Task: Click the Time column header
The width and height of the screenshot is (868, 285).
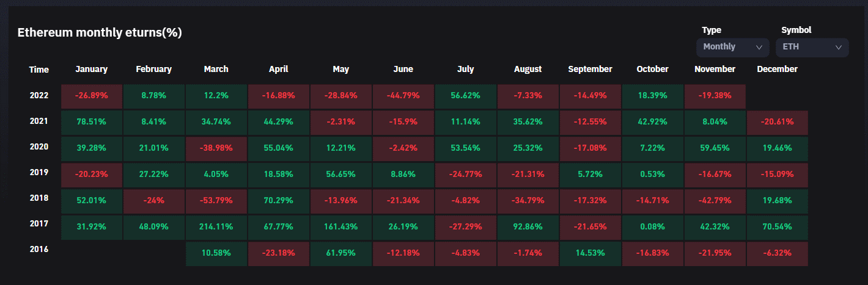Action: click(39, 70)
